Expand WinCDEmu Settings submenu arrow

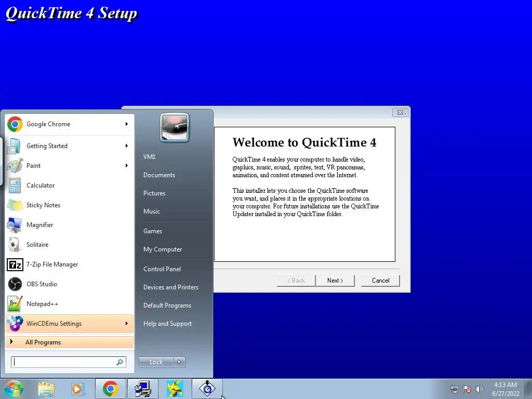click(x=127, y=323)
